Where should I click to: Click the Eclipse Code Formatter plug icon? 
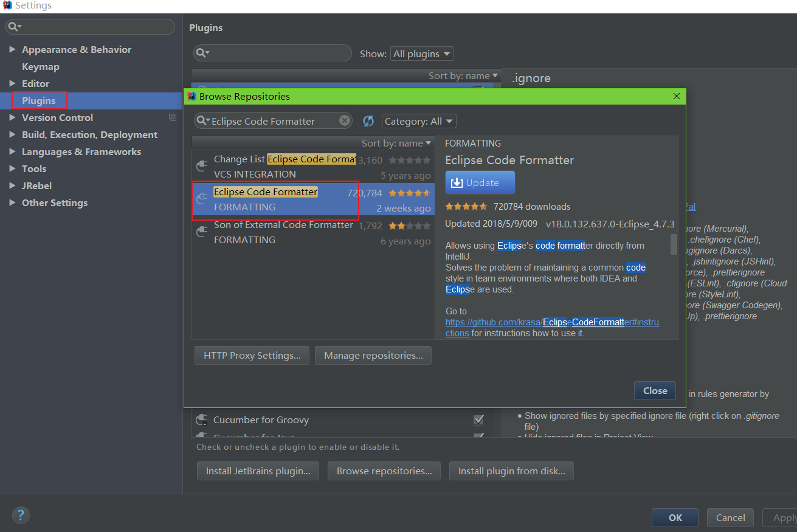click(x=202, y=199)
